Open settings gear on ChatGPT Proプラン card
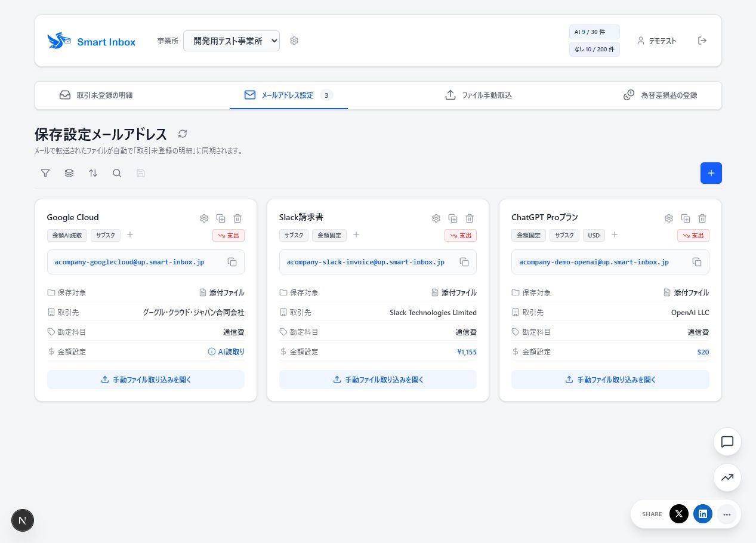 coord(669,218)
